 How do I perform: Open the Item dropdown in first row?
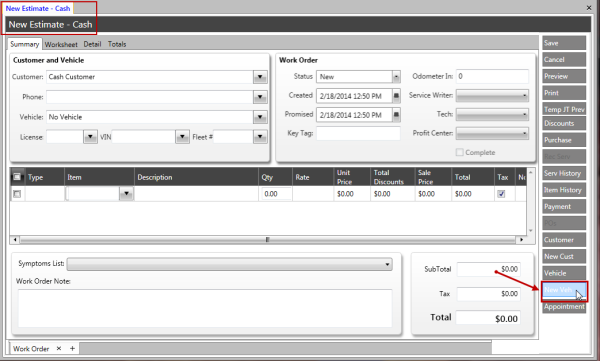pyautogui.click(x=126, y=194)
